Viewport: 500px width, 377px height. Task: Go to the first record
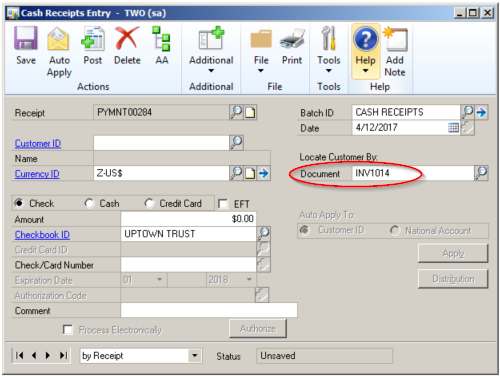pos(20,355)
